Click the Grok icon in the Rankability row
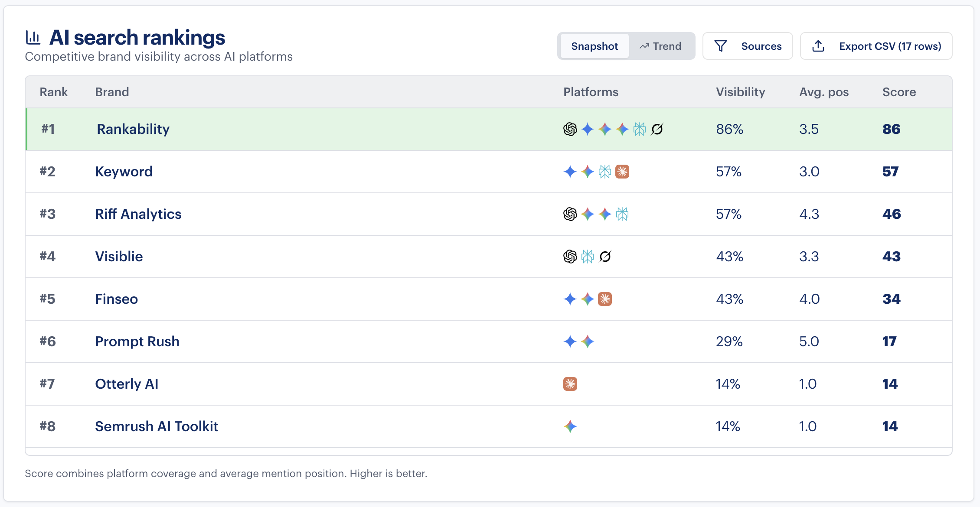 point(657,129)
